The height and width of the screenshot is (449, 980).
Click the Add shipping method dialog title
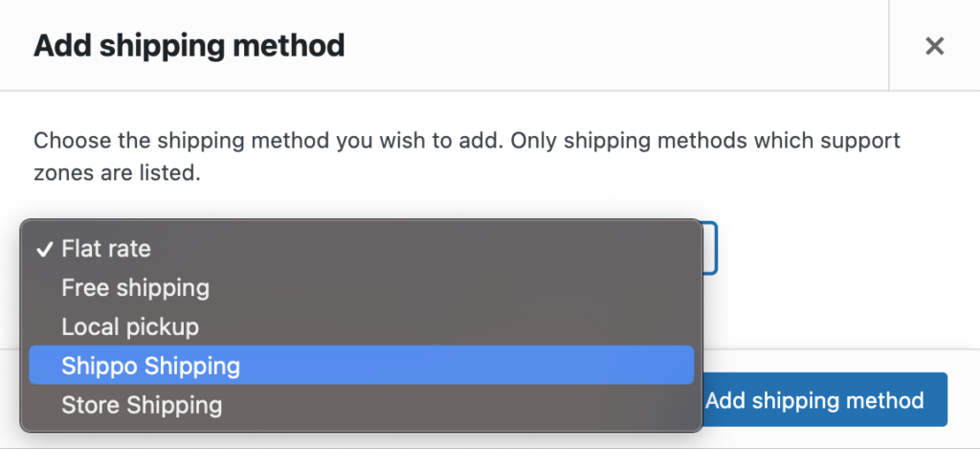click(x=189, y=45)
